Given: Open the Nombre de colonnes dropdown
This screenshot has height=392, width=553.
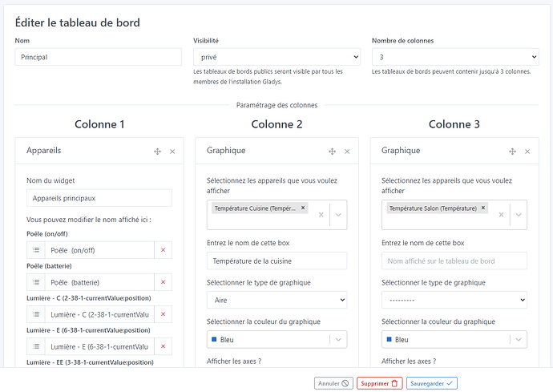Looking at the screenshot, I should tap(455, 57).
